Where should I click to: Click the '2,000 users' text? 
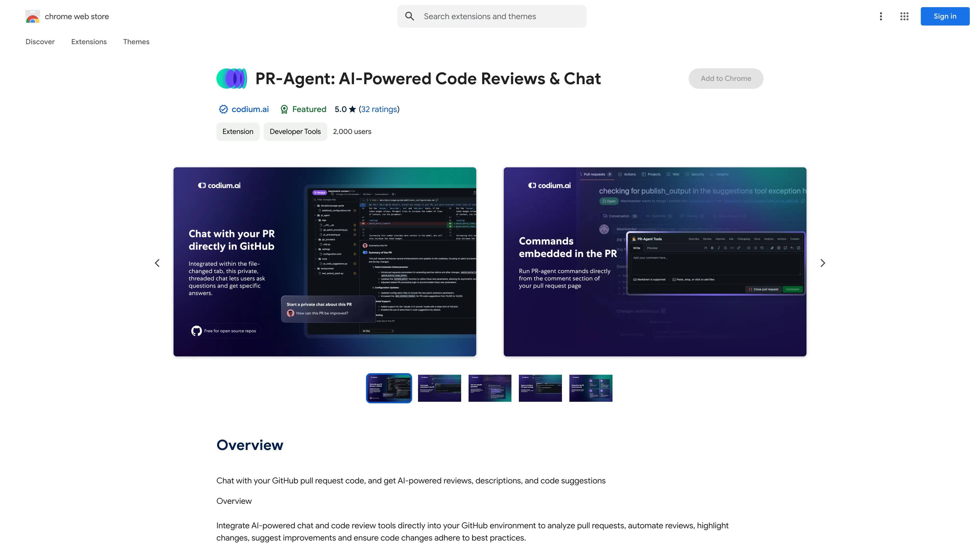click(x=352, y=132)
